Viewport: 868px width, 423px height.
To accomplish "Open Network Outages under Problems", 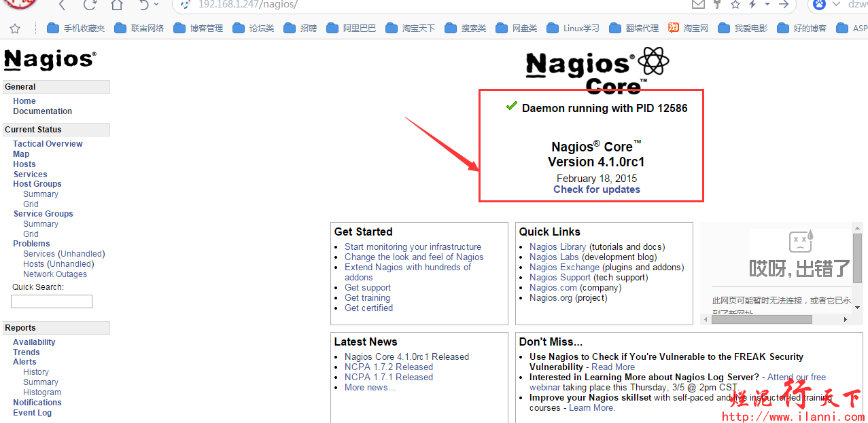I will click(x=55, y=274).
